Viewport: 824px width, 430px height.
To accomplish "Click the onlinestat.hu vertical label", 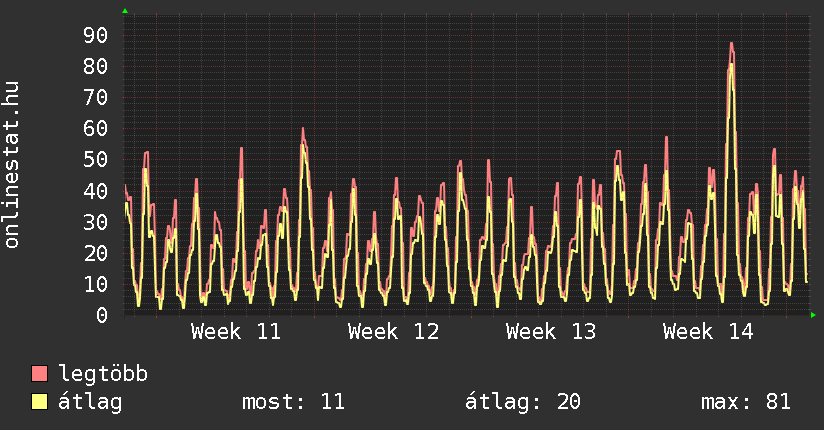I will pyautogui.click(x=13, y=165).
